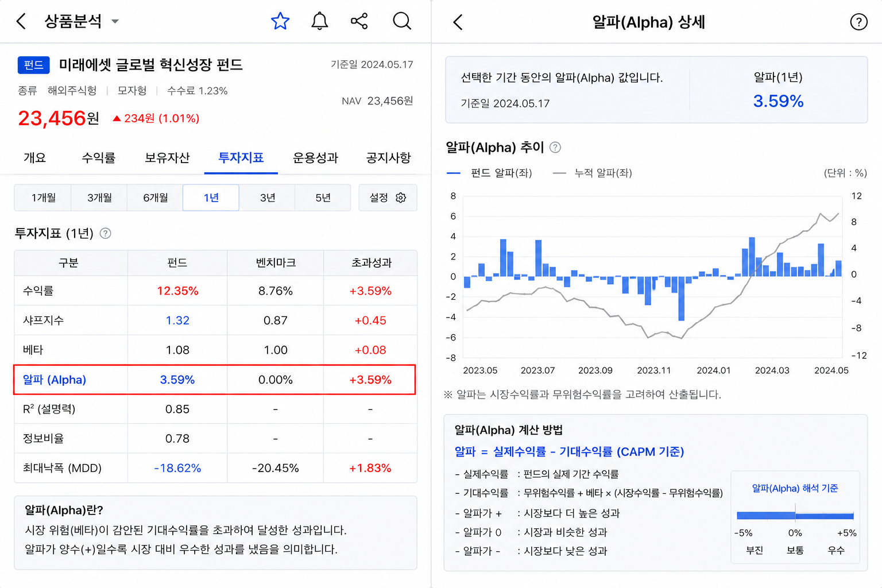Screen dimensions: 882x588
Task: Click help icon beside 알파(Alpha) 추이
Action: pyautogui.click(x=555, y=148)
